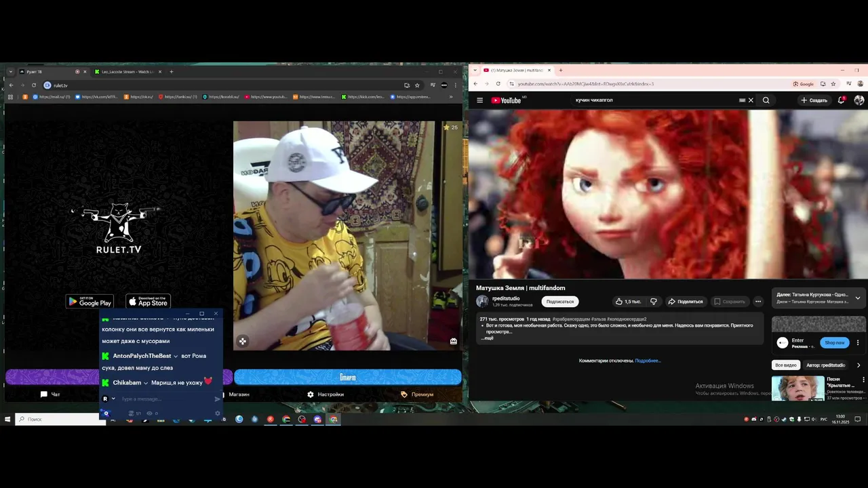Open YouTube notifications bell
Image resolution: width=868 pixels, height=488 pixels.
click(x=842, y=100)
